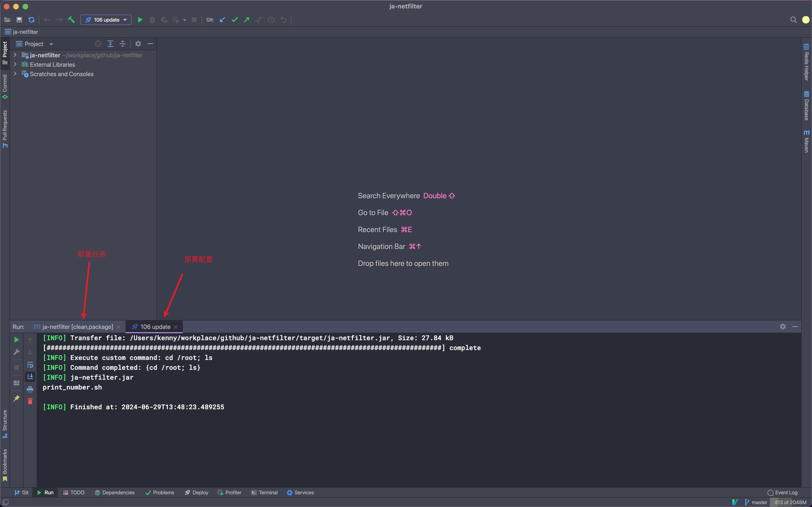The height and width of the screenshot is (507, 812).
Task: Select the ja-netfilter root folder row
Action: 83,55
